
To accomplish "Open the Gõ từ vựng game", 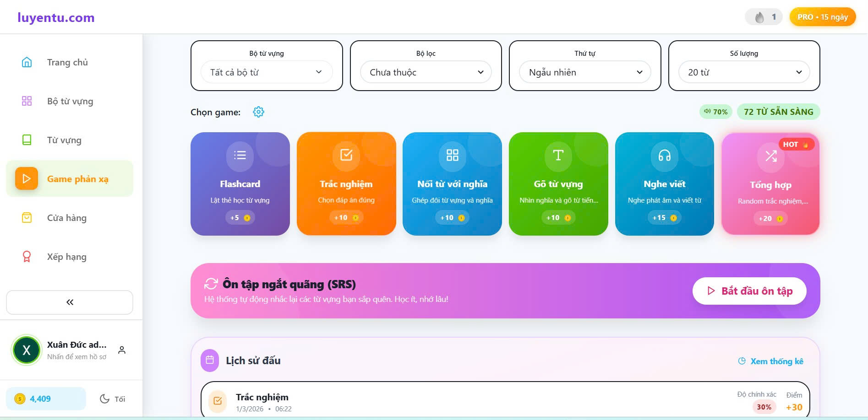I will pos(558,184).
